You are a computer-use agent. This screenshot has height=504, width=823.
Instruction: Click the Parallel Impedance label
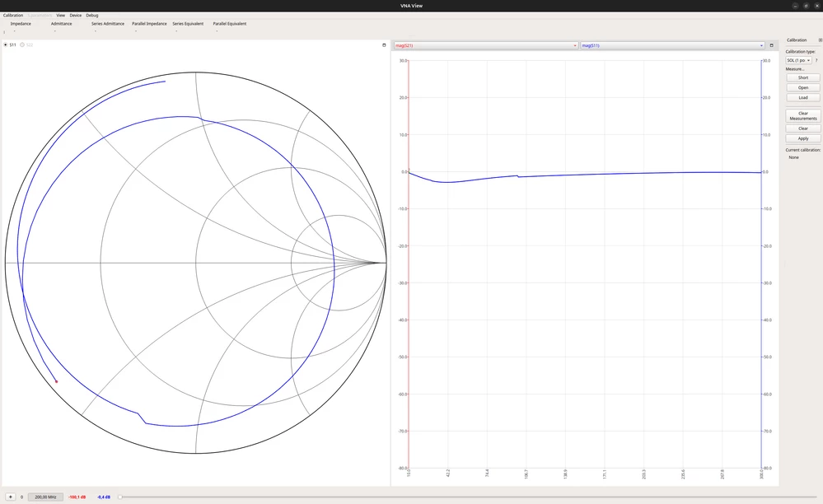tap(149, 24)
